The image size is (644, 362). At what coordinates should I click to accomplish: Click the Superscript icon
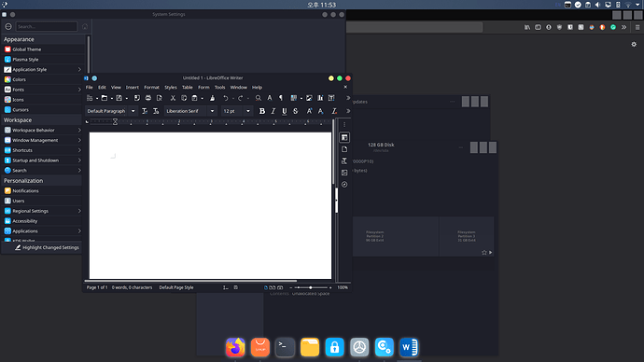[x=309, y=111]
